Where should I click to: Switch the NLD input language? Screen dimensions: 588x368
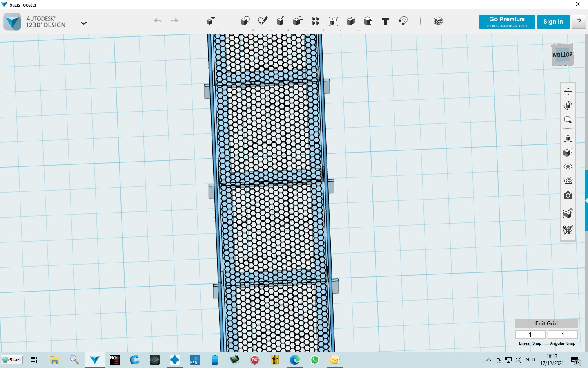click(530, 360)
